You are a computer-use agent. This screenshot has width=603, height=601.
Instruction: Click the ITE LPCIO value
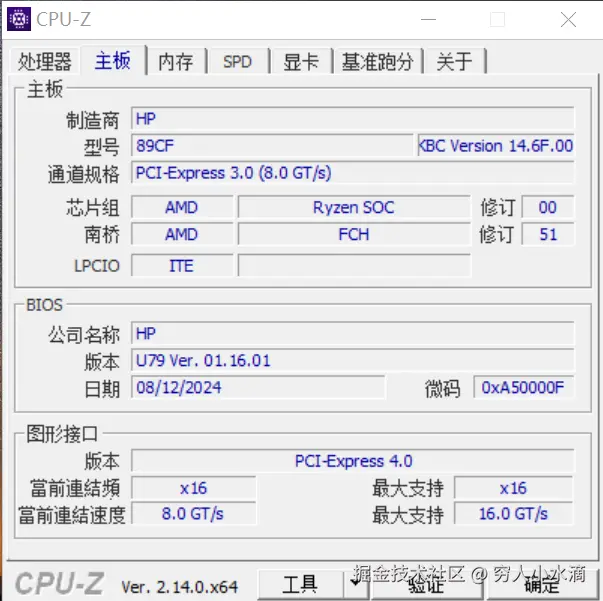pyautogui.click(x=182, y=265)
